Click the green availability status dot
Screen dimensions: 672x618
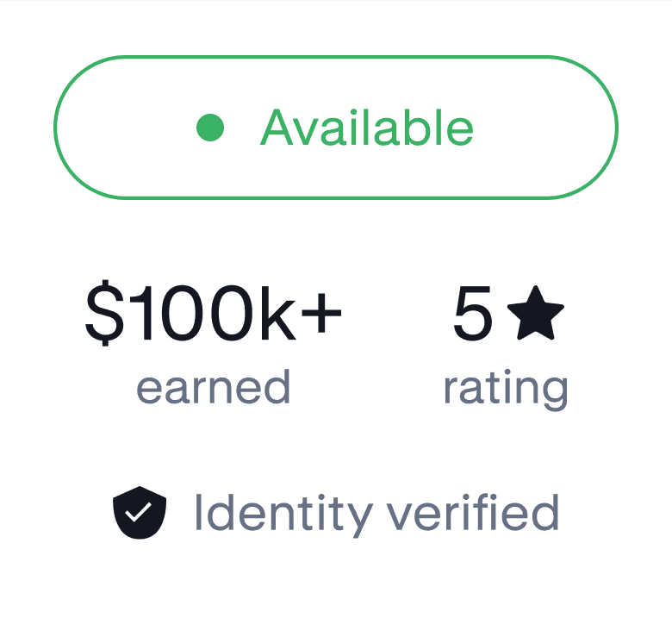coord(210,128)
